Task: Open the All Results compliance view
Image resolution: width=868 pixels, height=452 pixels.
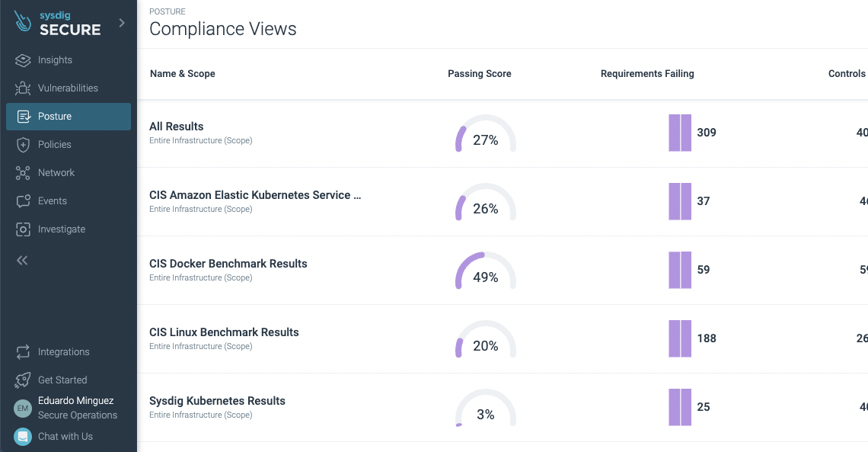Action: tap(177, 126)
